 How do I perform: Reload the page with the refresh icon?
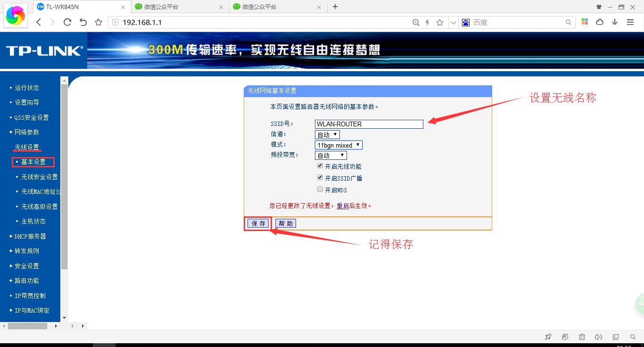click(67, 22)
